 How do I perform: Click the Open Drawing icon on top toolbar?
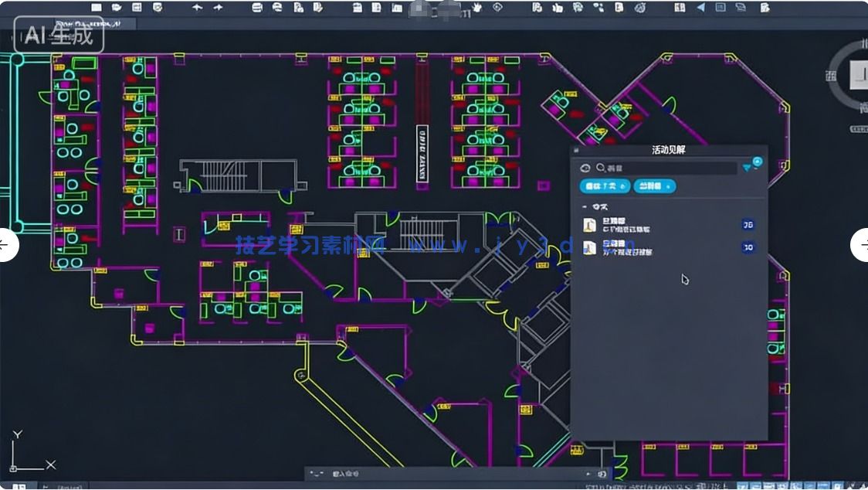tap(117, 7)
